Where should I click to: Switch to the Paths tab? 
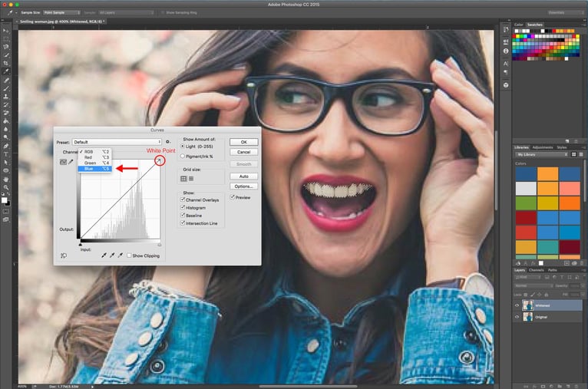click(553, 270)
